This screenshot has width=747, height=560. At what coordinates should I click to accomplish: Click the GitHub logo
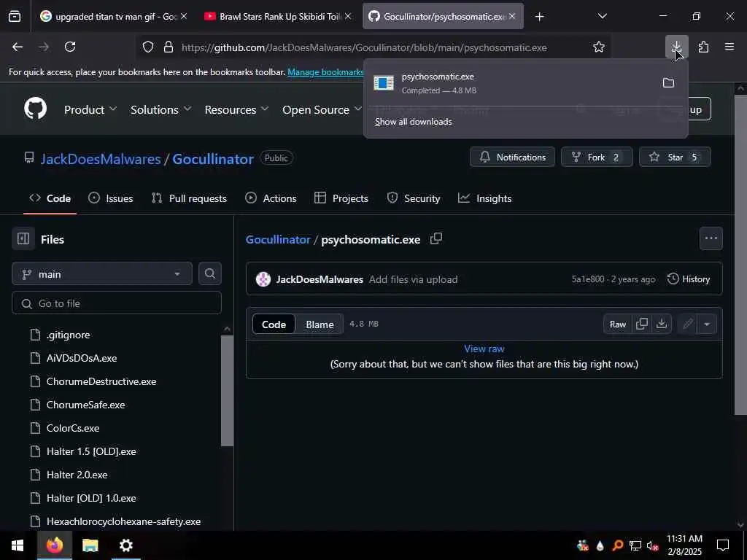pyautogui.click(x=36, y=109)
